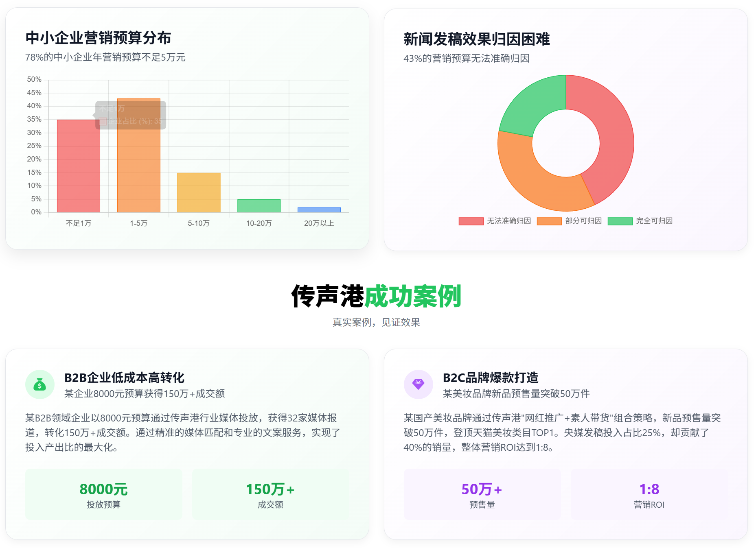Click the 8000元 投放预算 stat box
Image resolution: width=756 pixels, height=548 pixels.
click(103, 494)
